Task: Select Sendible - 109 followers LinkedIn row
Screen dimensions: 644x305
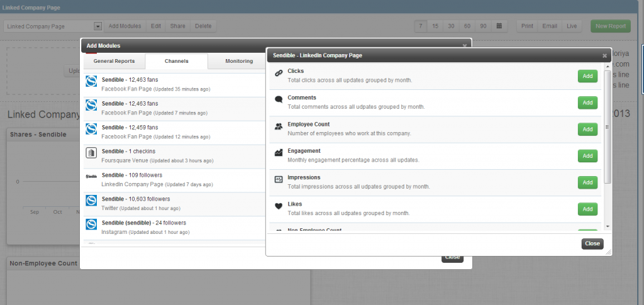Action: 175,180
